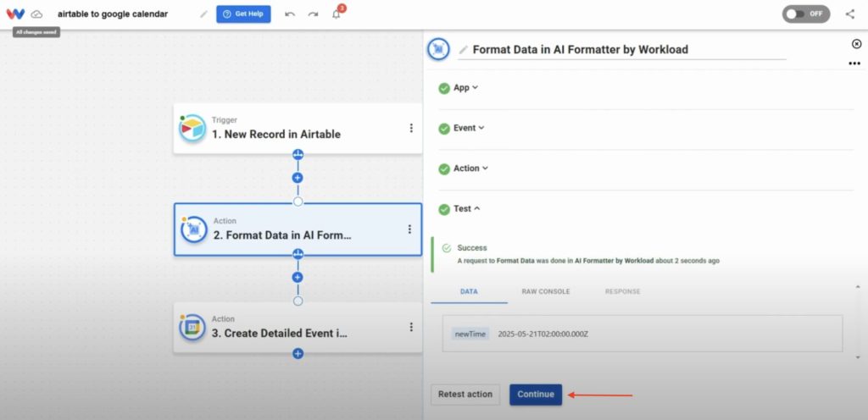868x420 pixels.
Task: Add step after Create Detailed Event via plus
Action: click(298, 354)
